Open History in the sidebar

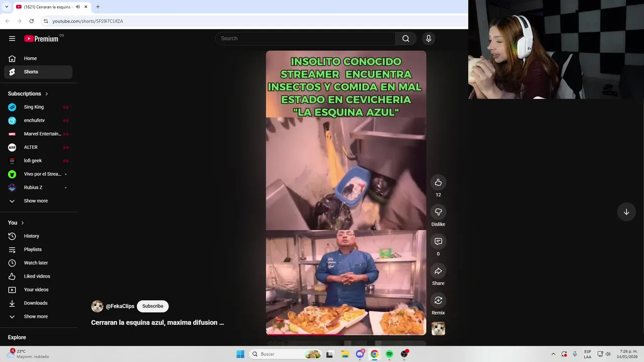[38, 236]
